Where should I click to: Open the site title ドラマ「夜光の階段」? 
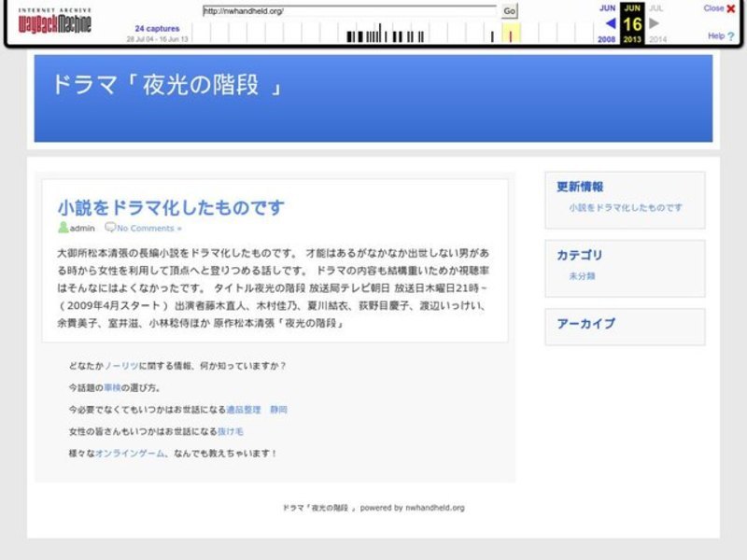167,85
